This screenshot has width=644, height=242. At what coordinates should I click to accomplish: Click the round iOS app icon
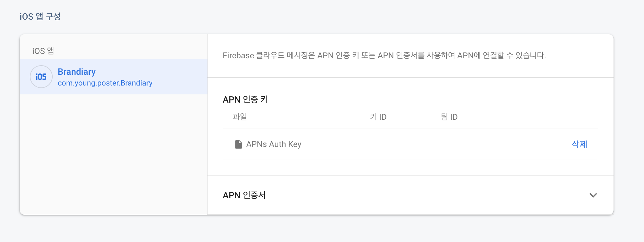click(41, 77)
